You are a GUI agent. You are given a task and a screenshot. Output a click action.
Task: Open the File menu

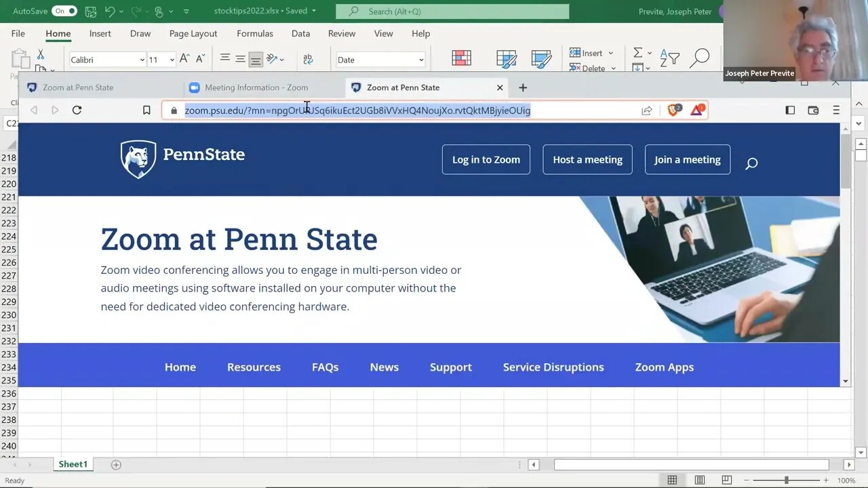[x=18, y=33]
